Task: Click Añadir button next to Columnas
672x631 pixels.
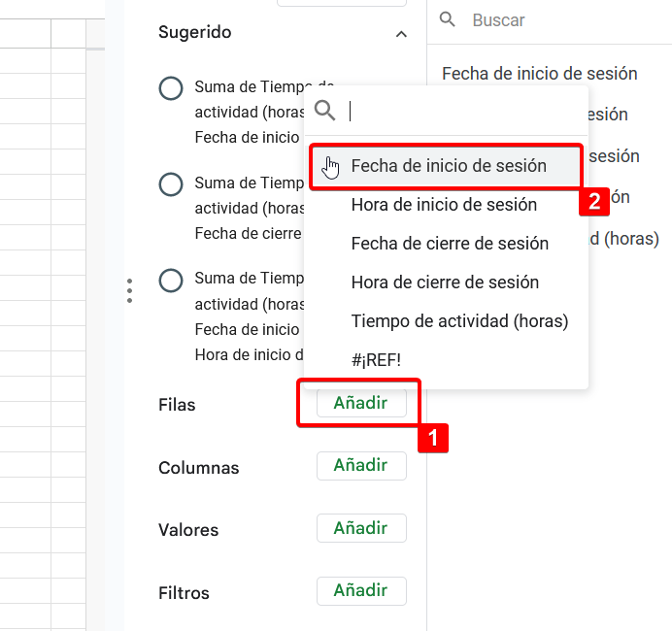Action: (x=360, y=466)
